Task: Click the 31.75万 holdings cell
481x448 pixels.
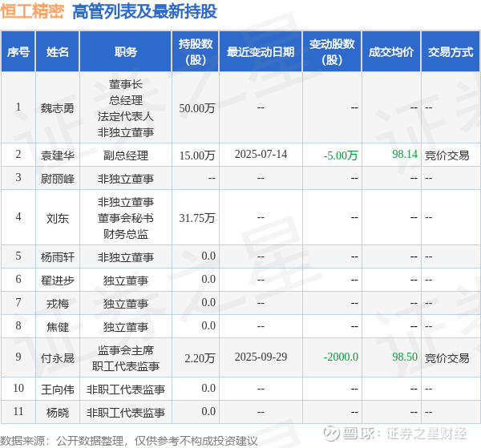Action: [197, 218]
